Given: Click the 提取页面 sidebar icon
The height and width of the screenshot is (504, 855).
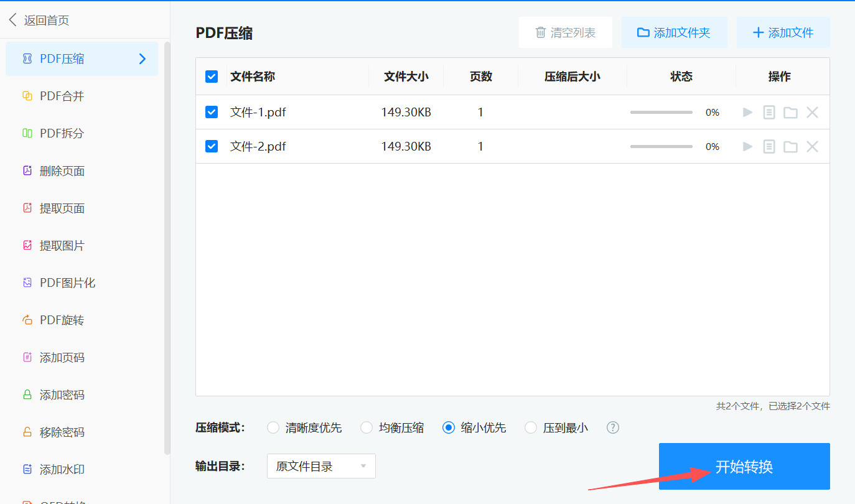Looking at the screenshot, I should 27,208.
